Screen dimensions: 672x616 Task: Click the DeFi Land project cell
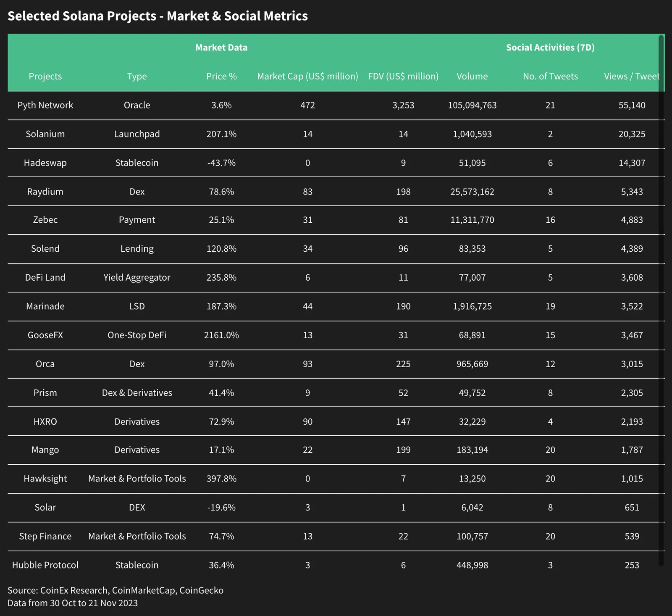pos(45,277)
